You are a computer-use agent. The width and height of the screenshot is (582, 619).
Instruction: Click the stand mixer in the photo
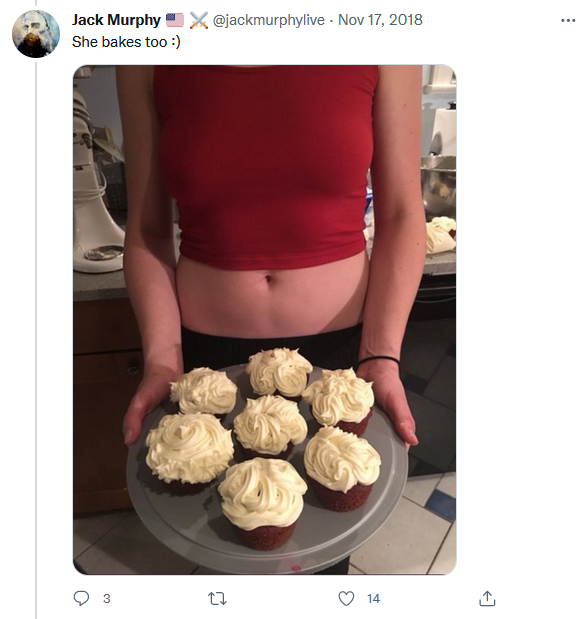click(x=95, y=186)
